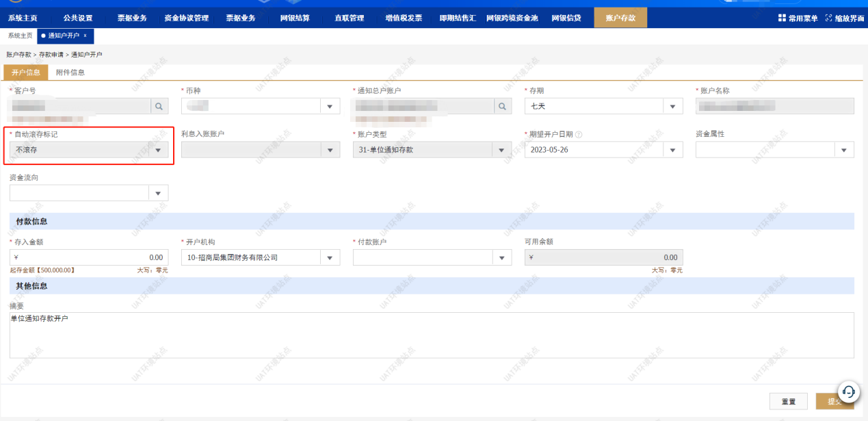868x421 pixels.
Task: Click into the 存入金额 amount field
Action: point(89,258)
